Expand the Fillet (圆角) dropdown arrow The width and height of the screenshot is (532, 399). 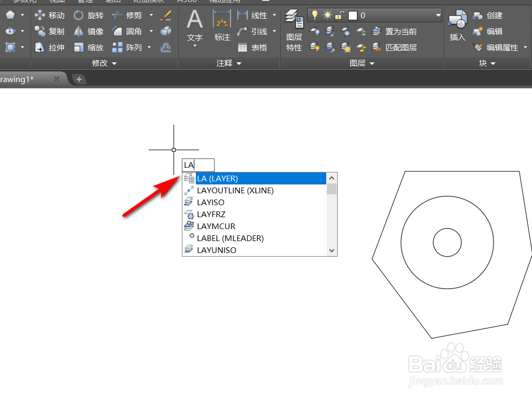[151, 31]
